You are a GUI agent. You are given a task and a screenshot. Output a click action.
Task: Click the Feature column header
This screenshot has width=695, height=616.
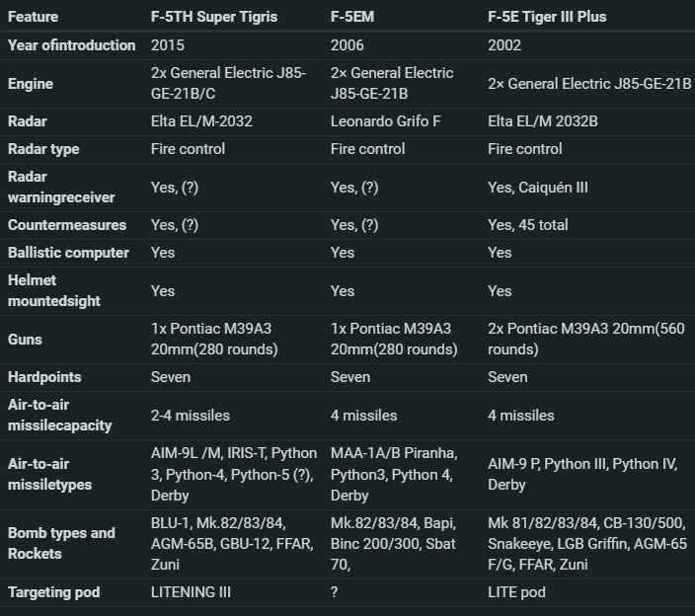click(34, 17)
